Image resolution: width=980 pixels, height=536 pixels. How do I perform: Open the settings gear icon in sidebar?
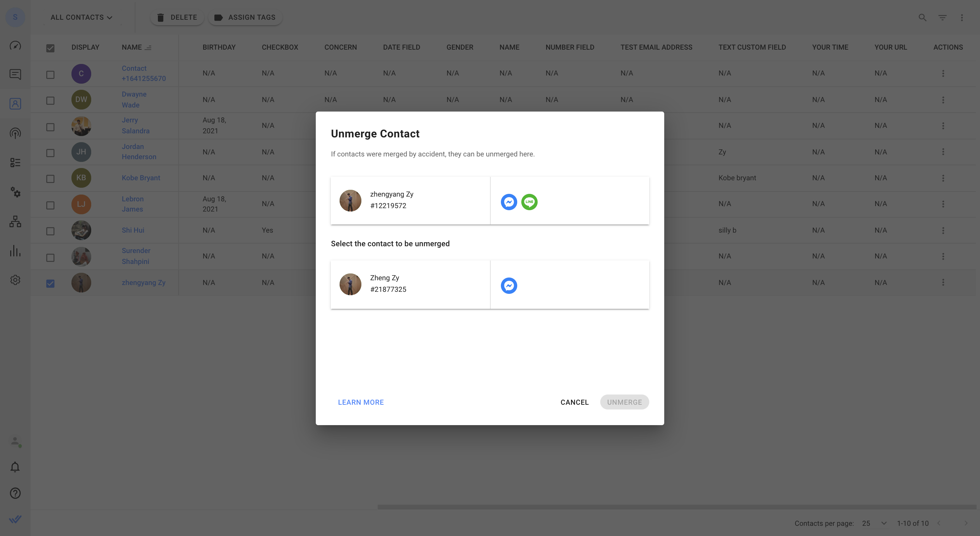tap(15, 280)
